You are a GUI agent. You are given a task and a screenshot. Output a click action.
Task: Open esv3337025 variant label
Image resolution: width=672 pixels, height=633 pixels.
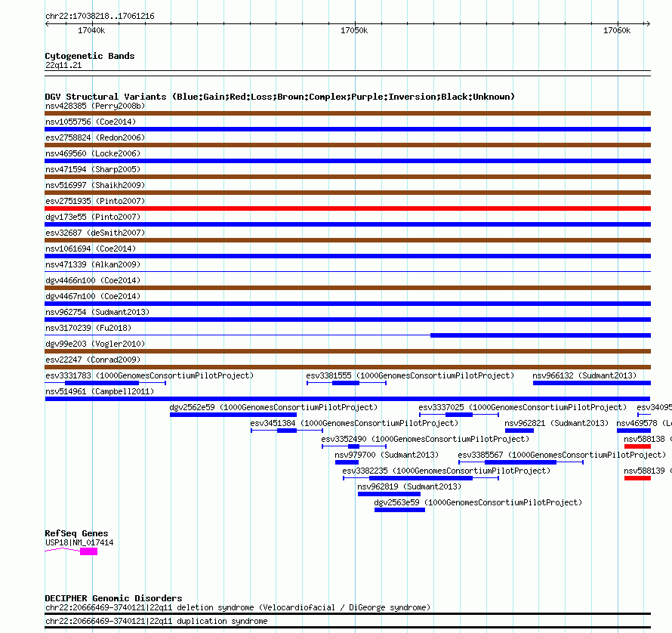click(522, 407)
